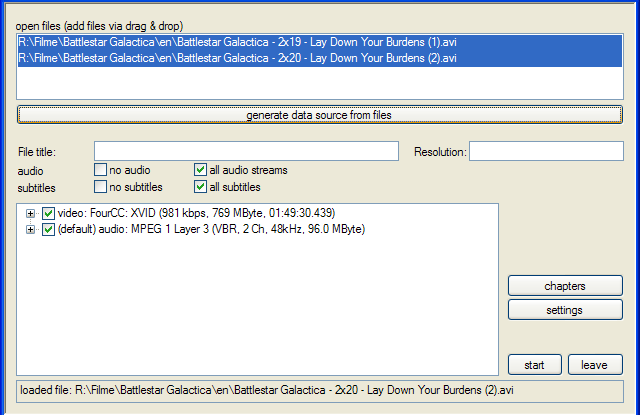640x415 pixels.
Task: Select the video FourCC XVID stream entry
Action: 196,213
